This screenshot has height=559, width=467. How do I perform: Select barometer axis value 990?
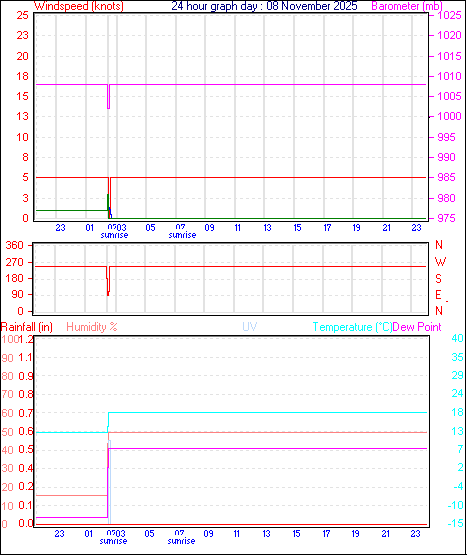click(x=446, y=157)
